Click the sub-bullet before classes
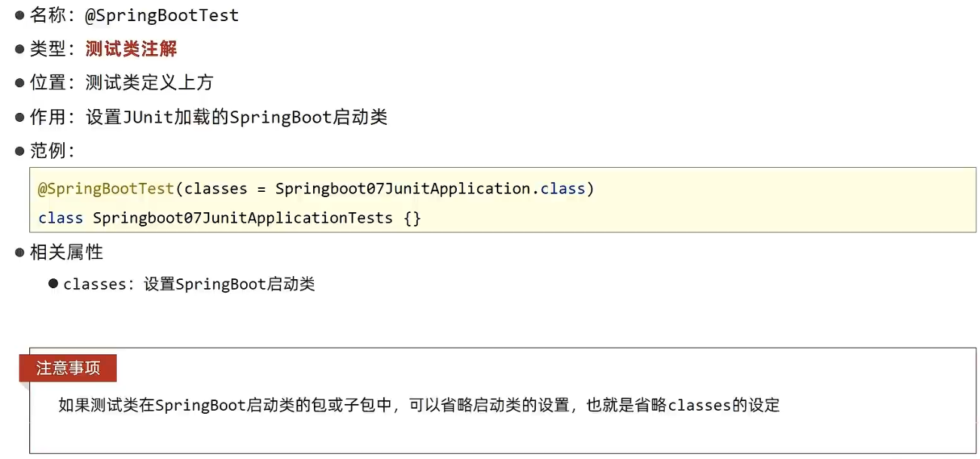This screenshot has height=459, width=980. click(x=53, y=284)
